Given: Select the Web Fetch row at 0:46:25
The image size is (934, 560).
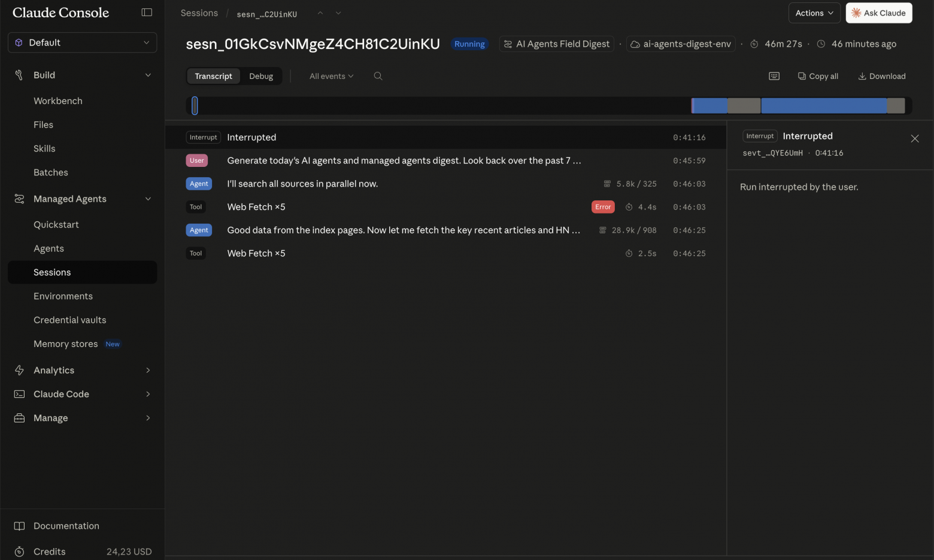Looking at the screenshot, I should pos(445,254).
